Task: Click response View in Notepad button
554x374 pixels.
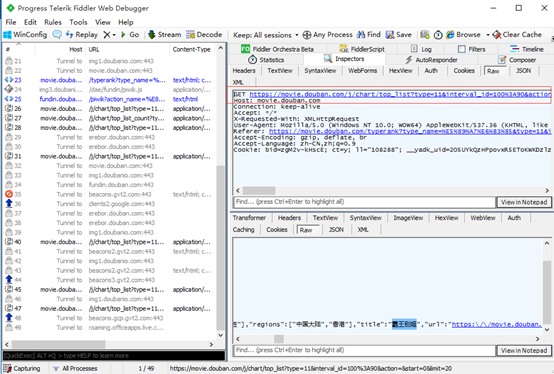Action: pyautogui.click(x=524, y=350)
